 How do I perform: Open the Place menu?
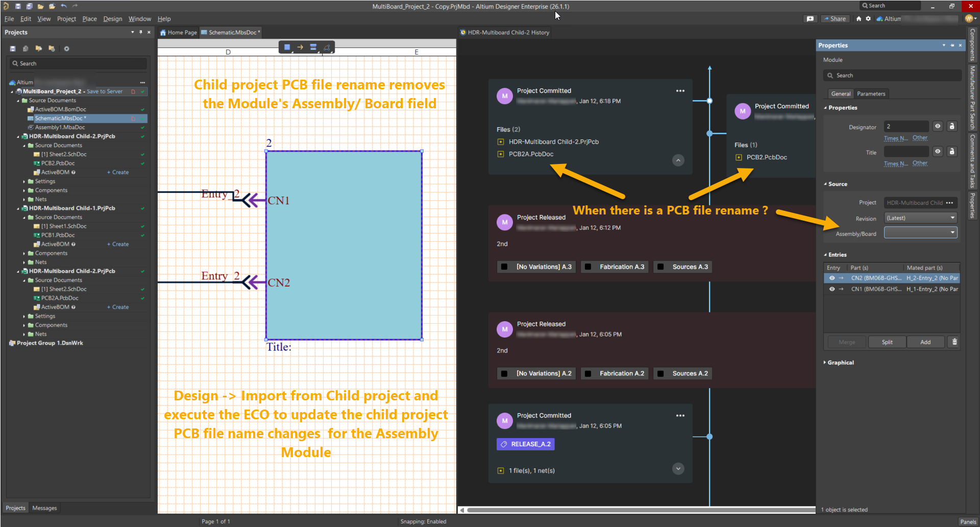[89, 19]
